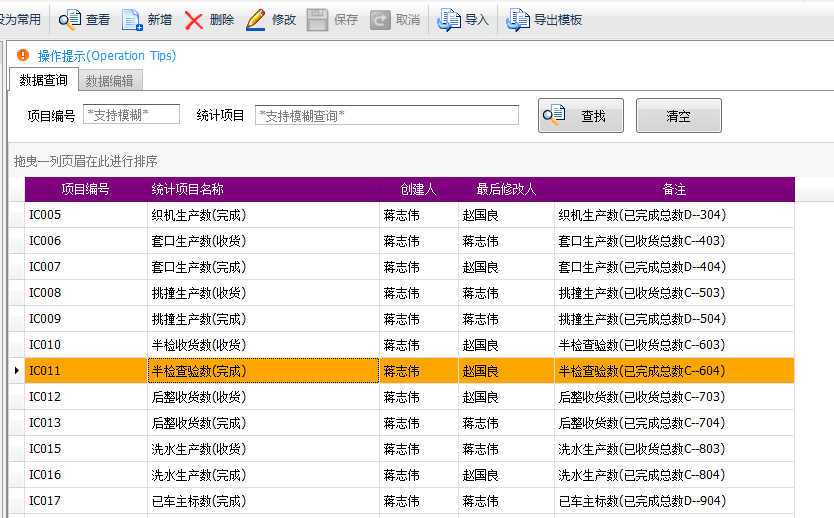Click the 挑撞生产数(完成) name cell
834x518 pixels.
[x=263, y=319]
